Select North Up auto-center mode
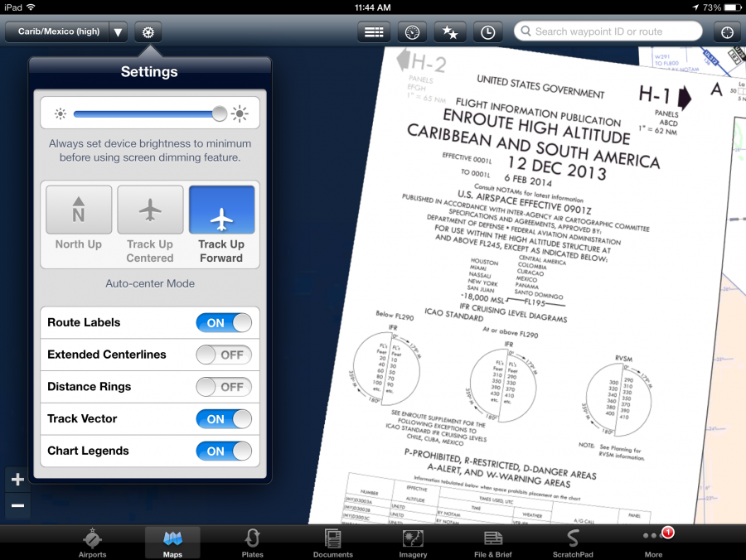This screenshot has height=560, width=746. [x=78, y=210]
